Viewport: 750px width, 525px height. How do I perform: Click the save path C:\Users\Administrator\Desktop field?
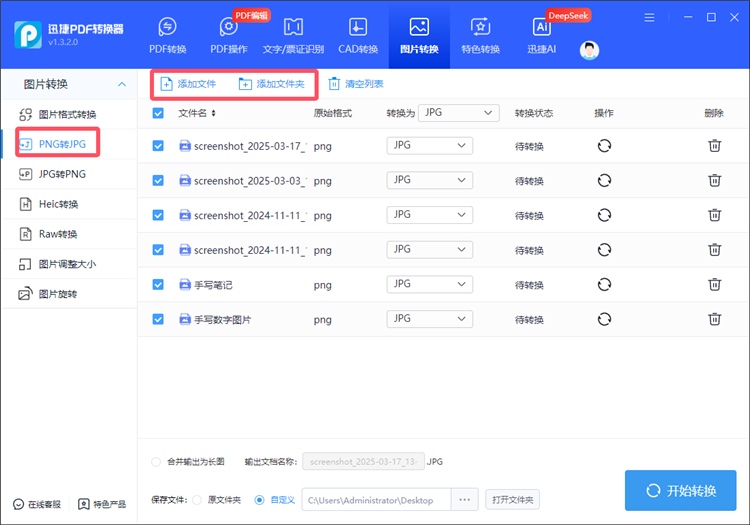point(376,500)
